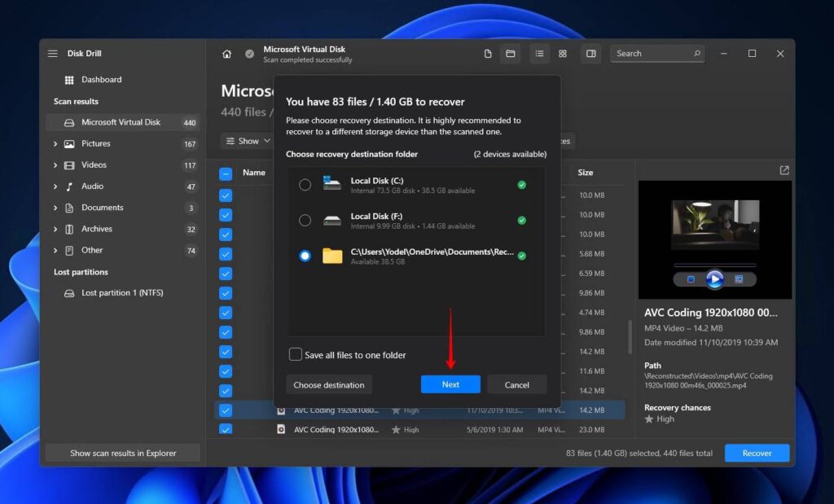Switch to folder view icon
834x504 pixels.
click(x=511, y=54)
